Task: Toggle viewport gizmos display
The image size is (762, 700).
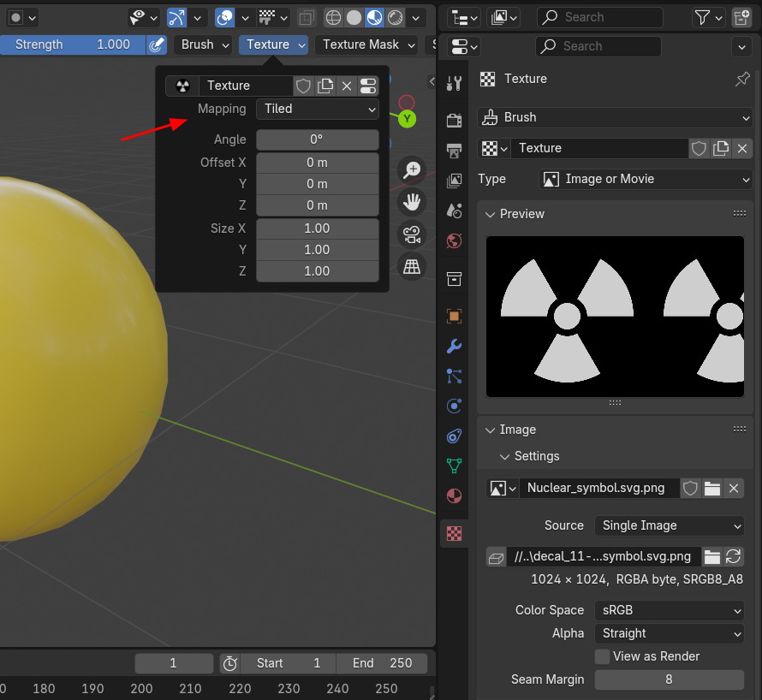Action: coord(176,18)
